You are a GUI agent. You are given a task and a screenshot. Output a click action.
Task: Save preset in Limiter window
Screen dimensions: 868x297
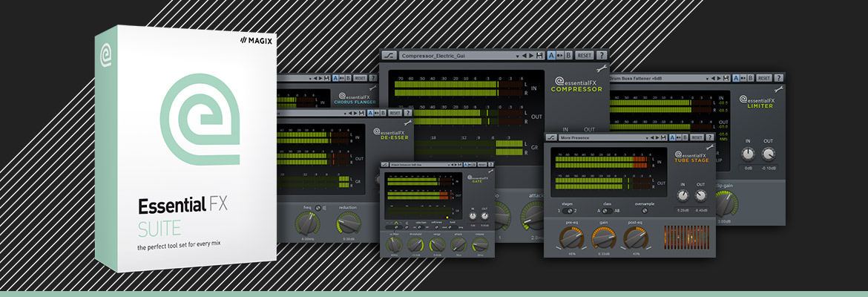(x=726, y=78)
